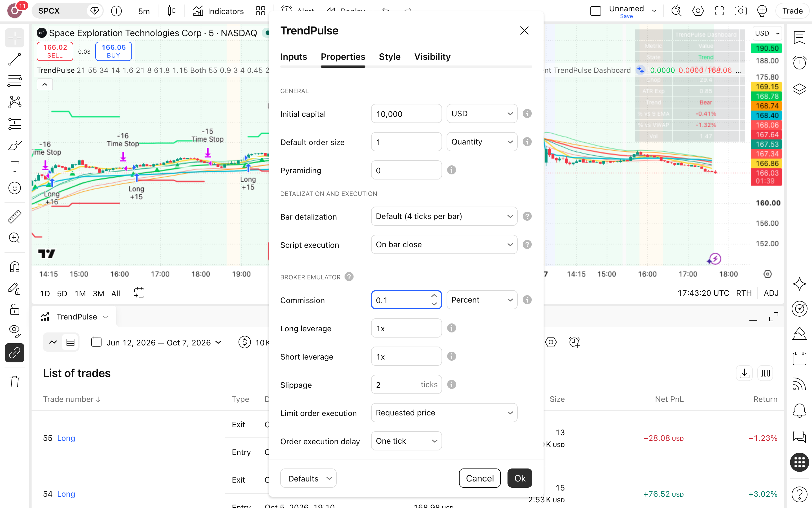Select the trend line drawing tool
Screen dimensions: 812x508
point(14,59)
